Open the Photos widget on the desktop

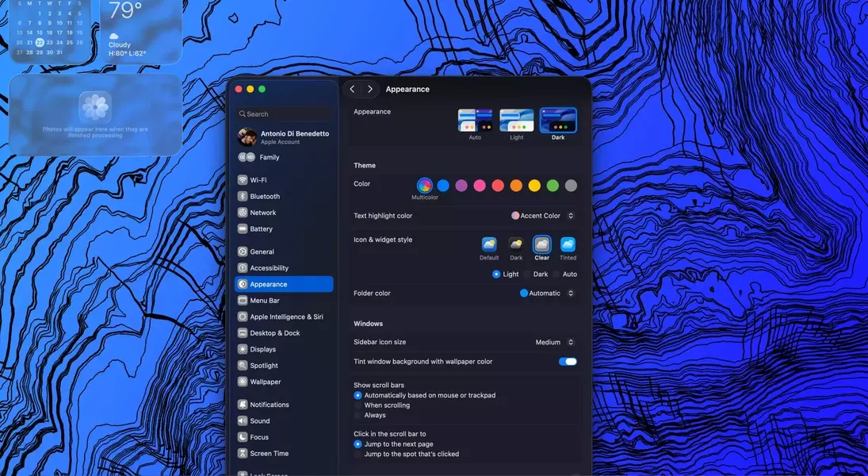coord(95,114)
